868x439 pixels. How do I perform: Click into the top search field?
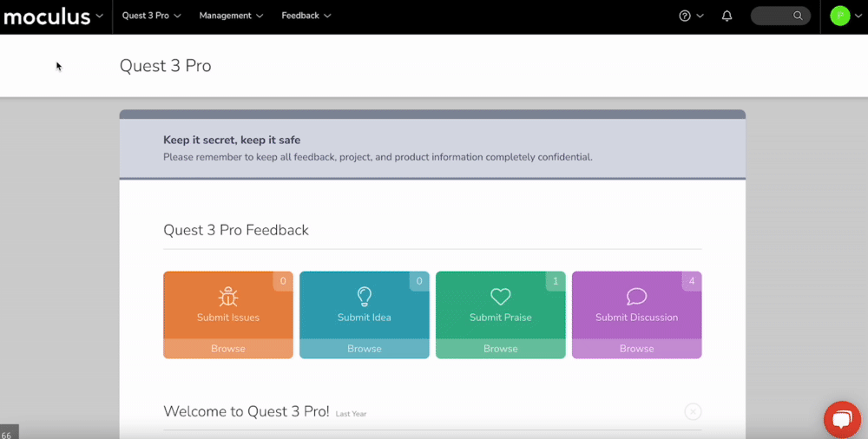coord(780,16)
